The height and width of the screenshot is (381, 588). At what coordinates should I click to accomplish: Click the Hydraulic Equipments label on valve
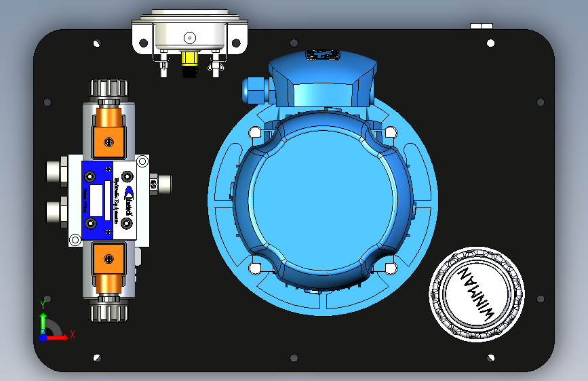pos(115,201)
